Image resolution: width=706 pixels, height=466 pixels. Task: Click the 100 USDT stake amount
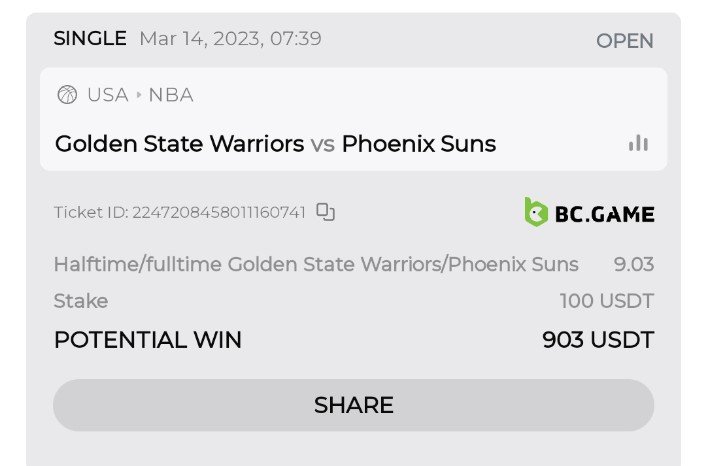606,301
